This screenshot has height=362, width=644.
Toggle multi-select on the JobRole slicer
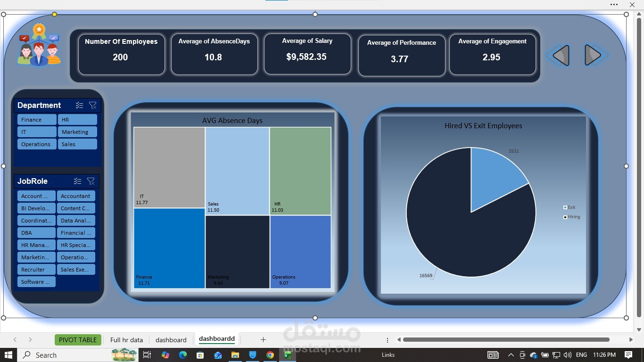point(77,181)
